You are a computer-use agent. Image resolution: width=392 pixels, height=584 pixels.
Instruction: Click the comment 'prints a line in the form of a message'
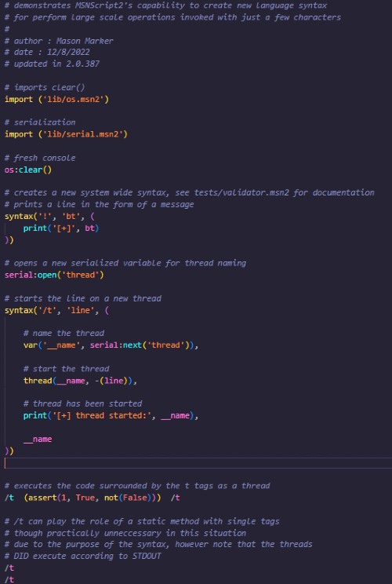99,204
